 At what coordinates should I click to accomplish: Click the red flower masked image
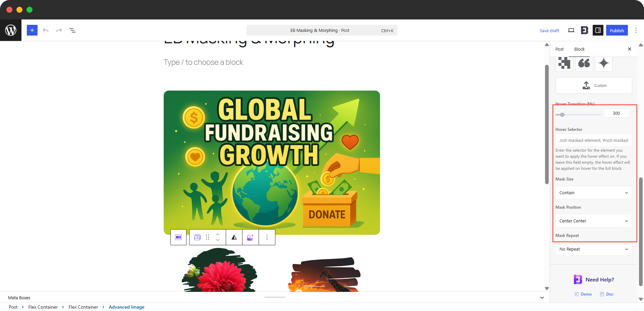pos(219,270)
